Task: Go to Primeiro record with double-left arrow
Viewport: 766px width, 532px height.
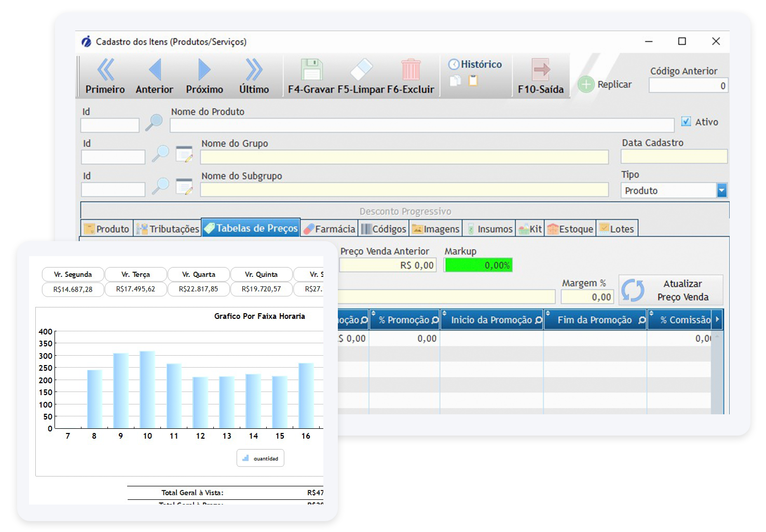Action: click(105, 70)
